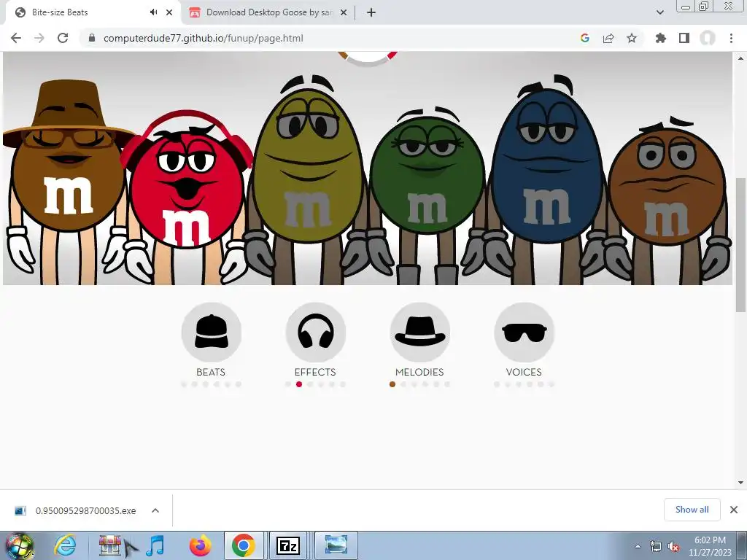747x560 pixels.
Task: Open a new browser tab
Action: point(371,12)
